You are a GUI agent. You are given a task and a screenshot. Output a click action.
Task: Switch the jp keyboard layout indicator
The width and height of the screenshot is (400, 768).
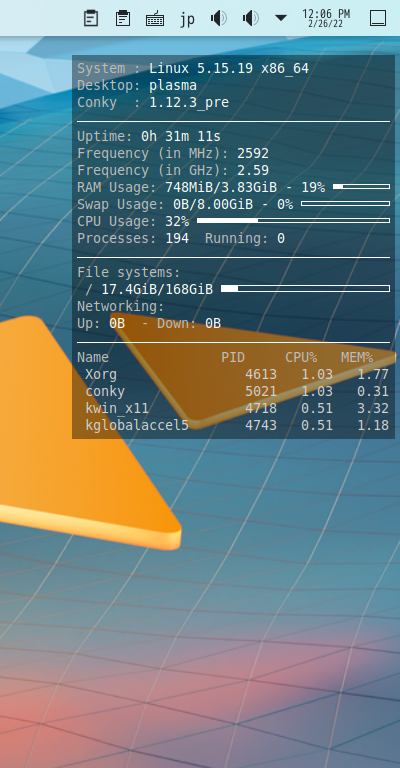[187, 20]
